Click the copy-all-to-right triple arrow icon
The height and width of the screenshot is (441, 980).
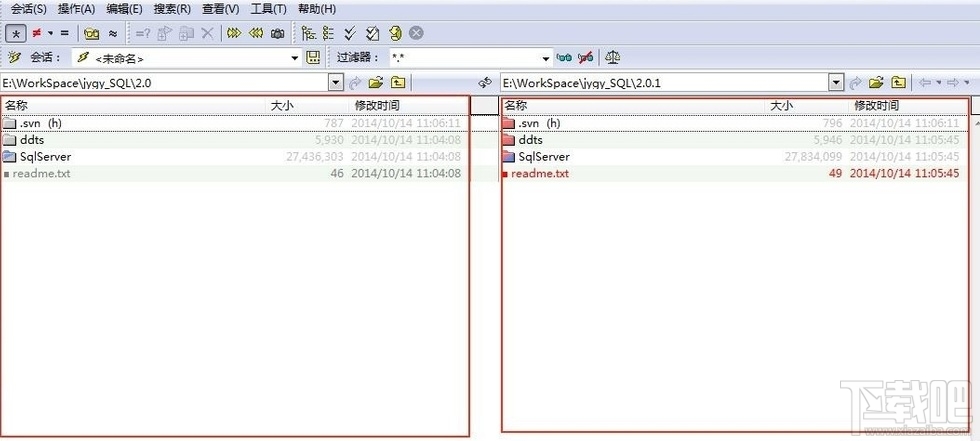[x=234, y=33]
